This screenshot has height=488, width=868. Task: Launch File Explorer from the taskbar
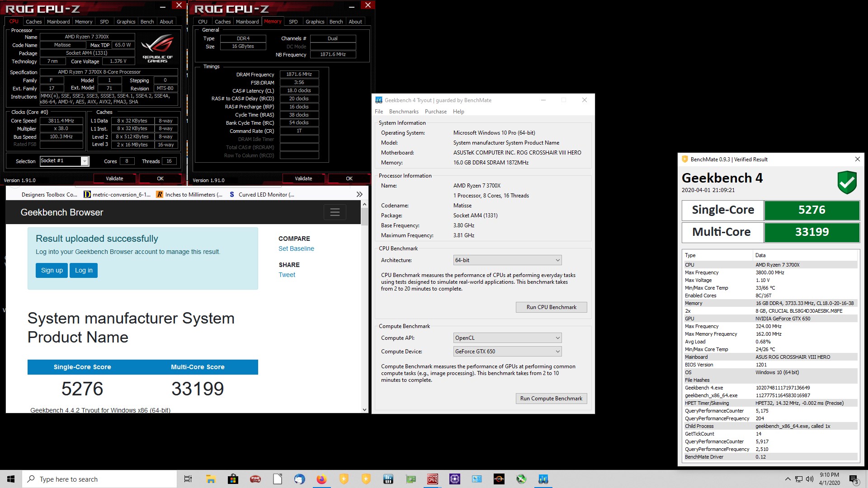pyautogui.click(x=211, y=479)
